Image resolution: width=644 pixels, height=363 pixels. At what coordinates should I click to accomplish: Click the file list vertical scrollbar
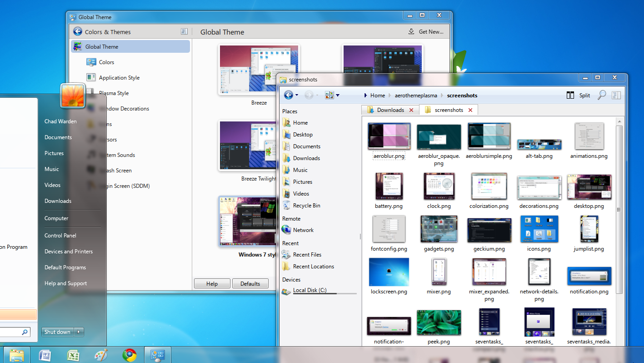(619, 209)
